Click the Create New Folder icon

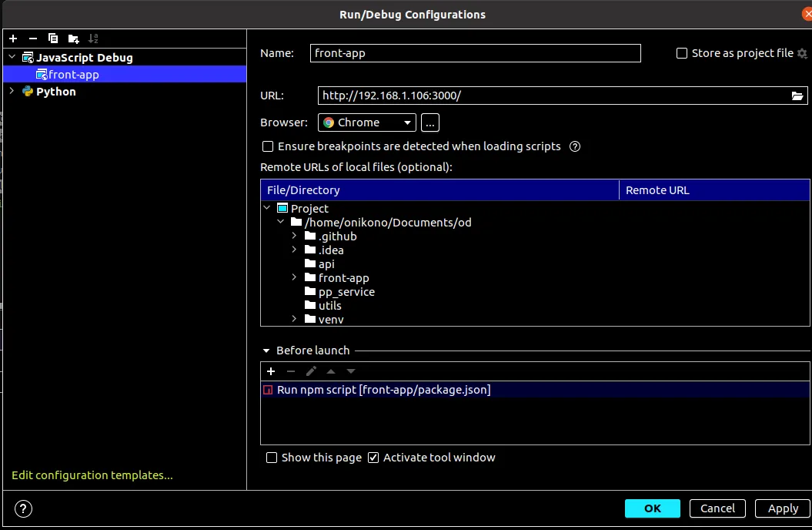[x=73, y=39]
